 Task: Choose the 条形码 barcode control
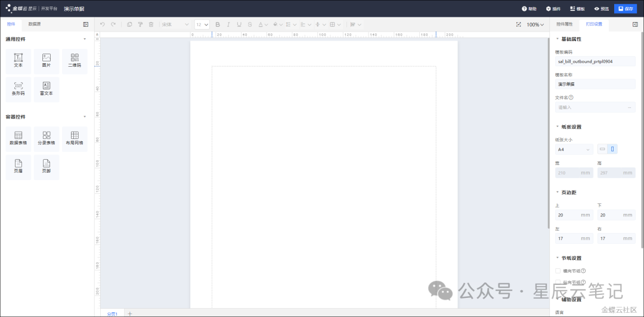[18, 89]
